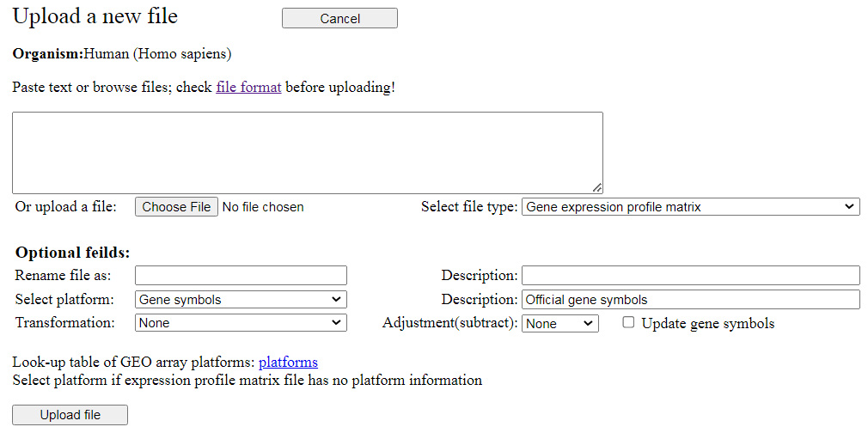The height and width of the screenshot is (433, 868).
Task: Click the Official gene symbols description field
Action: pyautogui.click(x=690, y=300)
